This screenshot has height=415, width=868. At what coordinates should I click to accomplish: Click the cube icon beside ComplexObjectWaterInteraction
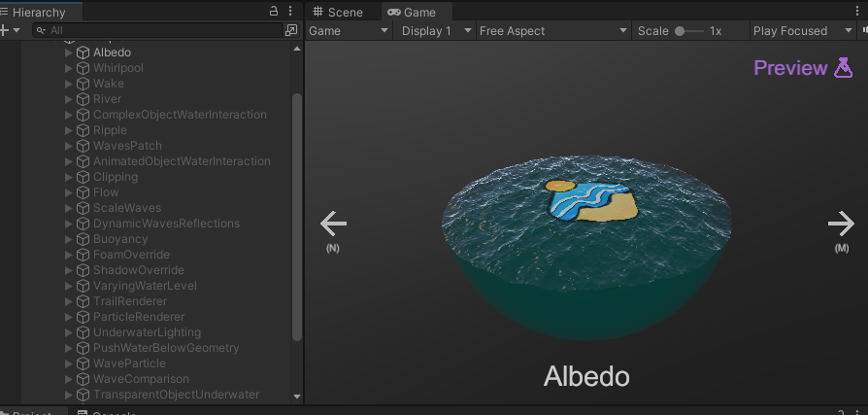click(83, 115)
